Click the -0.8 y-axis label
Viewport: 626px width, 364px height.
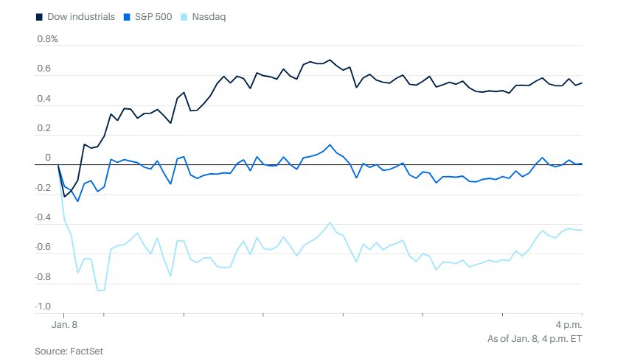point(42,277)
